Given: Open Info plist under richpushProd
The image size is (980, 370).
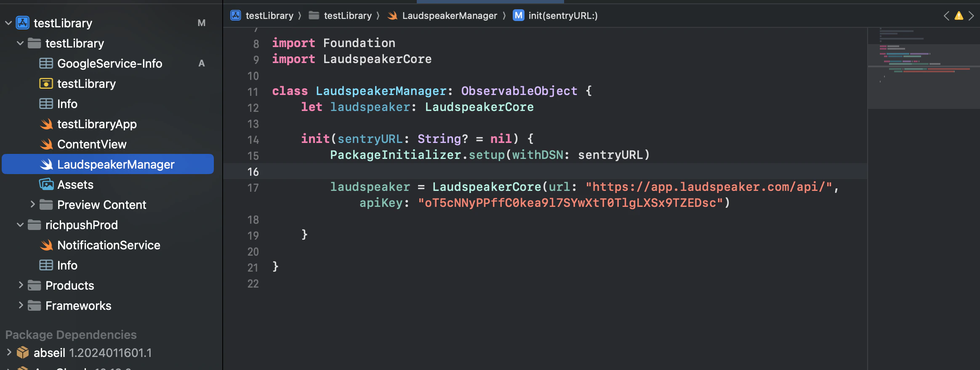Looking at the screenshot, I should point(67,265).
